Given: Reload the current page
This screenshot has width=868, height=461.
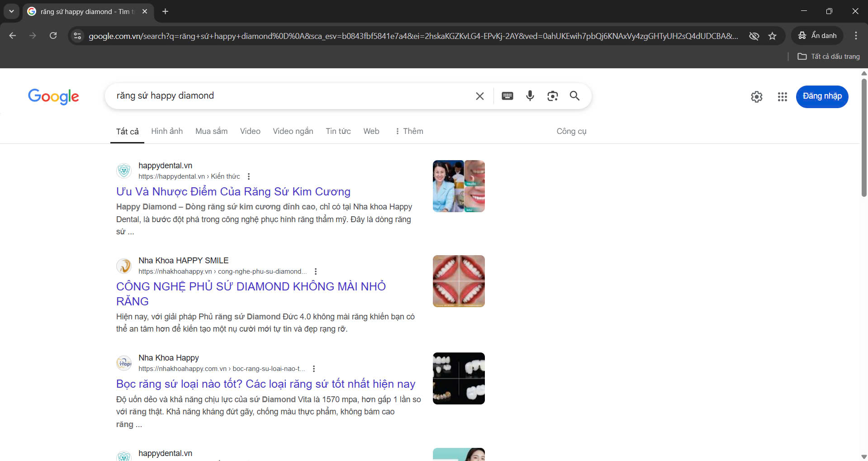Looking at the screenshot, I should pyautogui.click(x=53, y=36).
